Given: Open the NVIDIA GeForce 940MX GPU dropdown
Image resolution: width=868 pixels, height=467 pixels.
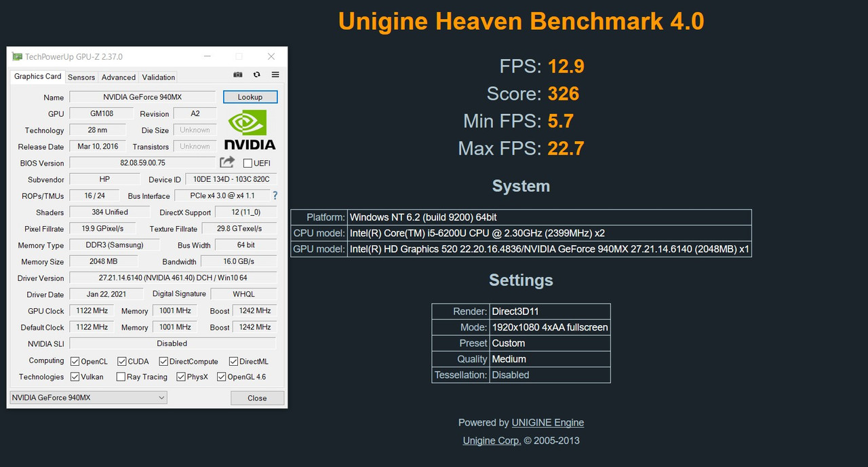Looking at the screenshot, I should tap(88, 397).
